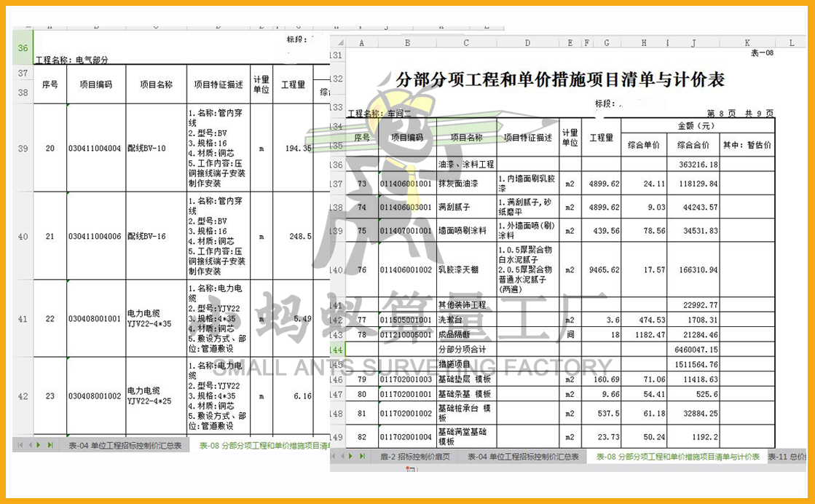This screenshot has width=815, height=504.
Task: Jump to last sheet in left workbook
Action: [x=50, y=445]
